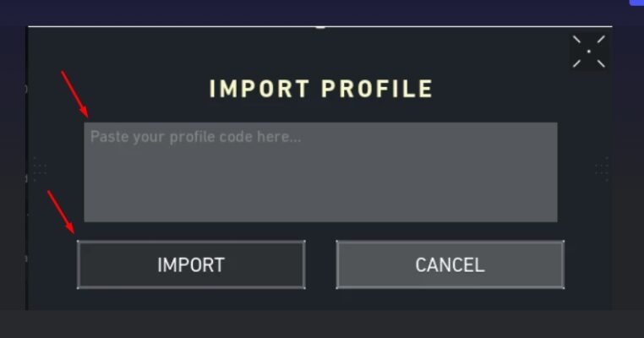Click the small notch on dialog's top border

(x=320, y=28)
